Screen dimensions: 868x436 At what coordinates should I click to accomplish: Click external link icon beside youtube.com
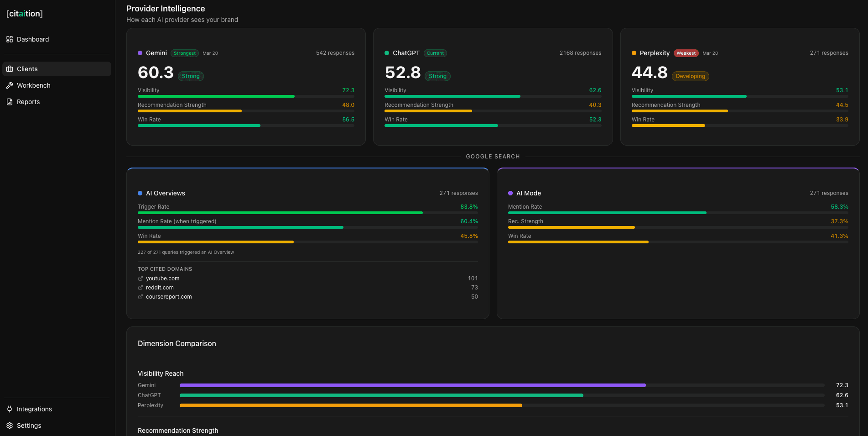click(140, 278)
